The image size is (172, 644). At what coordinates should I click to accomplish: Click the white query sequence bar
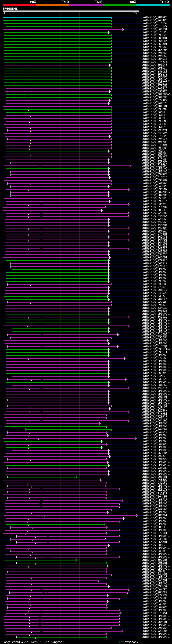71,11
